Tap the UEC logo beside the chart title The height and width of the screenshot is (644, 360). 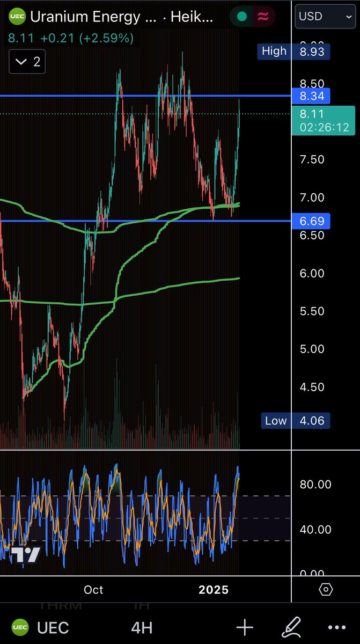tap(17, 17)
